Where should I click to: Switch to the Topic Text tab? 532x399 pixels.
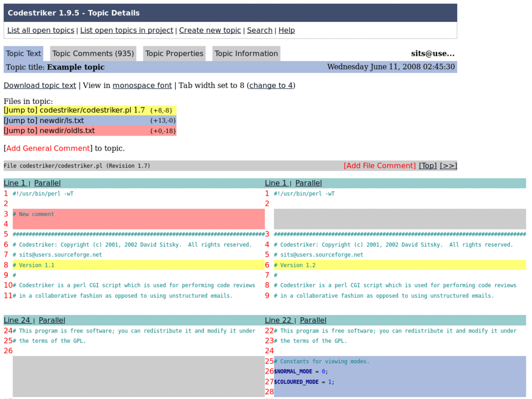pos(23,54)
